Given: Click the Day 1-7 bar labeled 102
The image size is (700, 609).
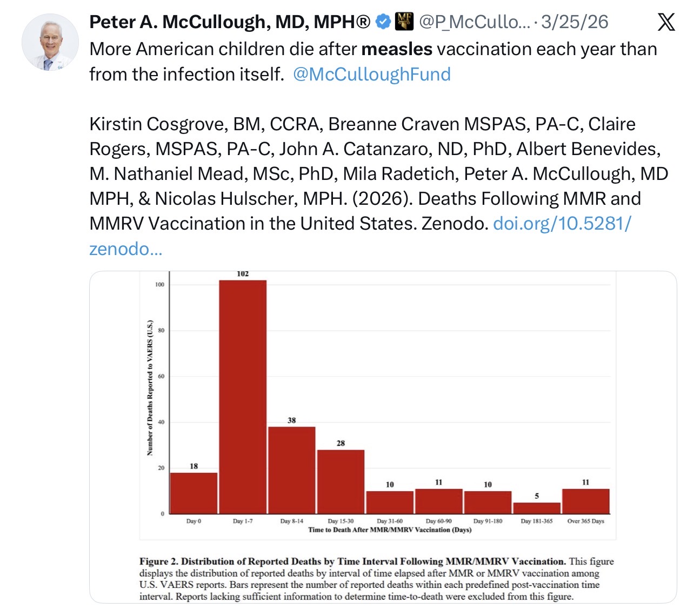Looking at the screenshot, I should coord(243,397).
